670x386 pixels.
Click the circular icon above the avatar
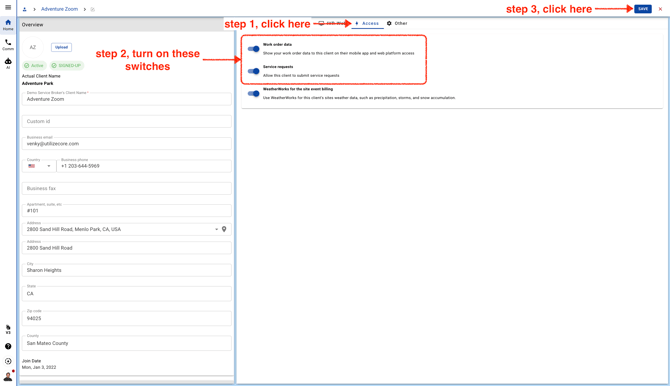[8, 361]
